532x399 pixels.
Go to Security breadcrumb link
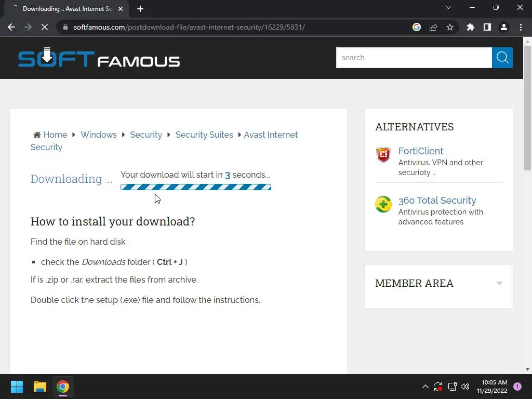(146, 135)
